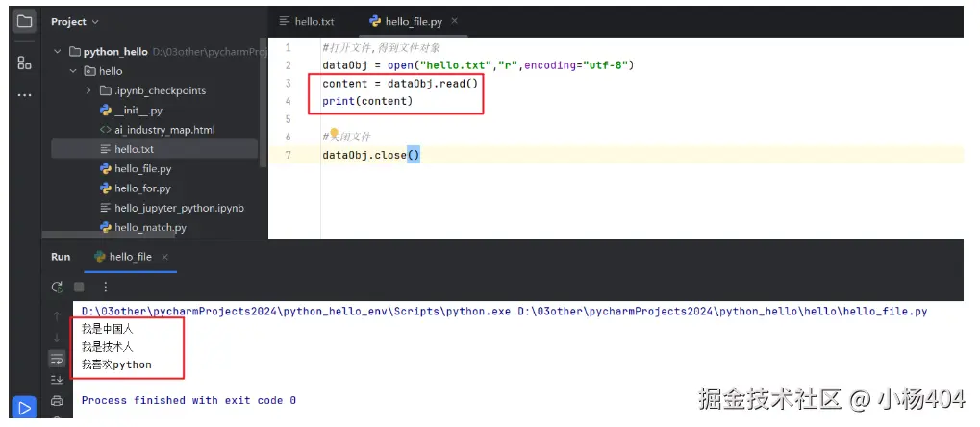Image resolution: width=980 pixels, height=427 pixels.
Task: Click the intention lightbulb on line 6
Action: (x=334, y=133)
